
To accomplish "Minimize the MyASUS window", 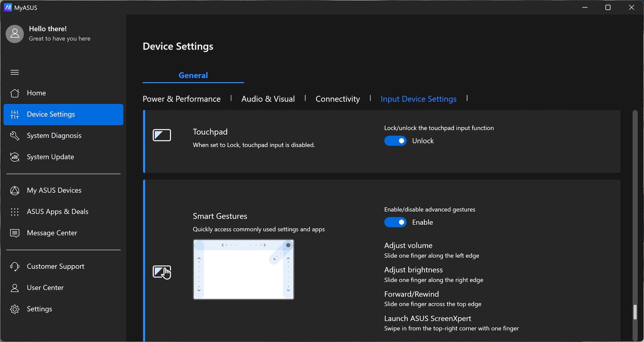I will click(x=585, y=7).
